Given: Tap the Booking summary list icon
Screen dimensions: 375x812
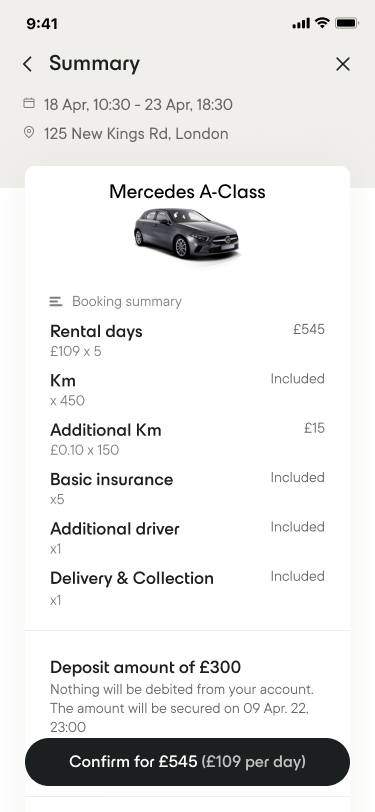Looking at the screenshot, I should 56,301.
